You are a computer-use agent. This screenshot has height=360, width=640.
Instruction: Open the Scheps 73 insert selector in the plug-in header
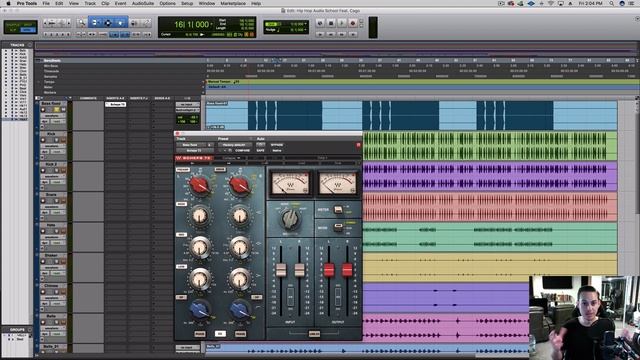[195, 151]
